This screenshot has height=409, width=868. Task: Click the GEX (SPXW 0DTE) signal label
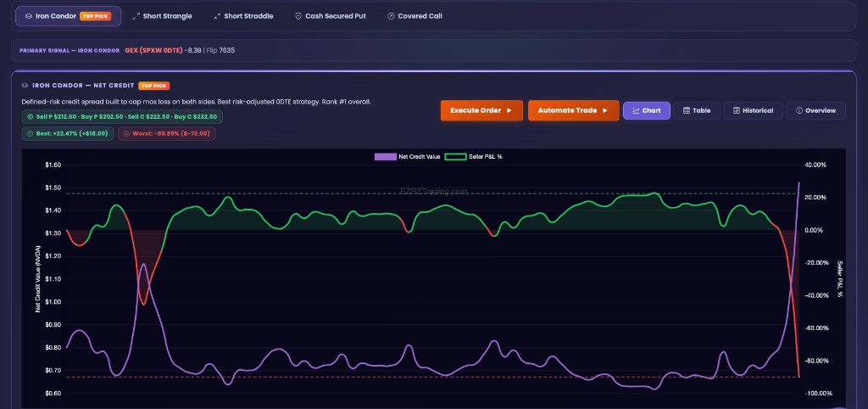(x=153, y=50)
